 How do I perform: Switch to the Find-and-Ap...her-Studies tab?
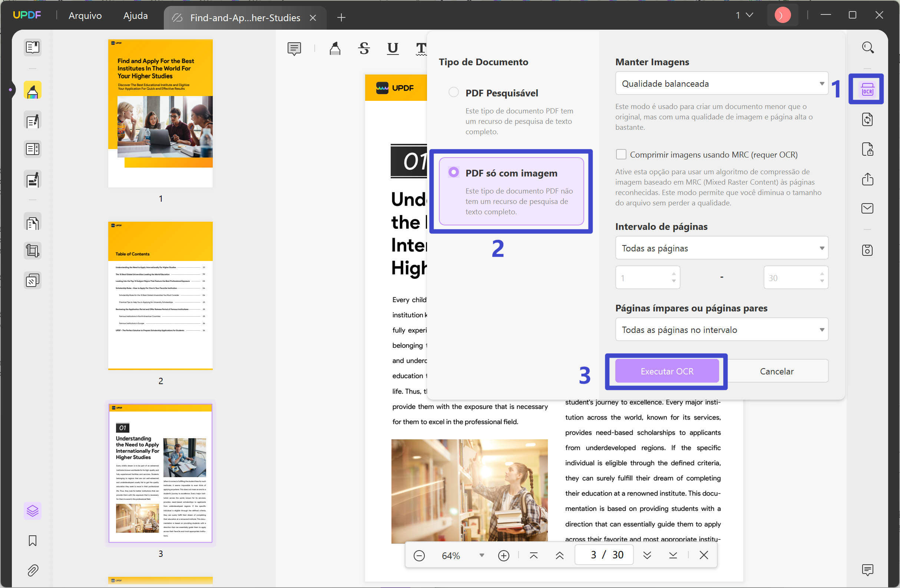245,17
